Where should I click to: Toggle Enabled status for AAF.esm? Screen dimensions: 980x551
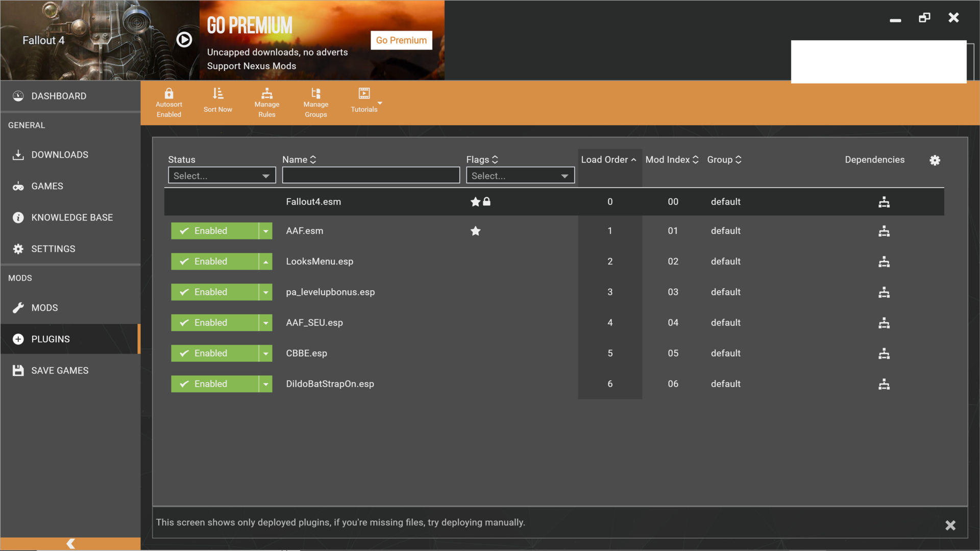(x=214, y=231)
